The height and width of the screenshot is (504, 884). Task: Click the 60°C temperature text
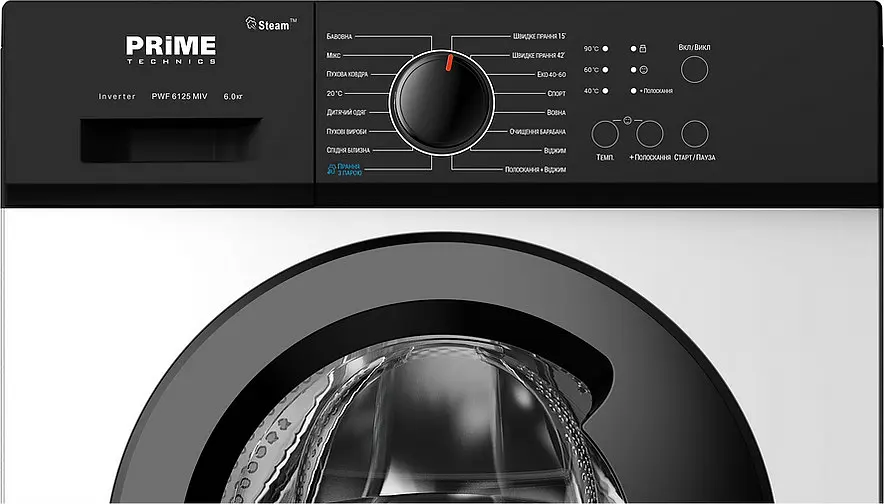pyautogui.click(x=591, y=70)
